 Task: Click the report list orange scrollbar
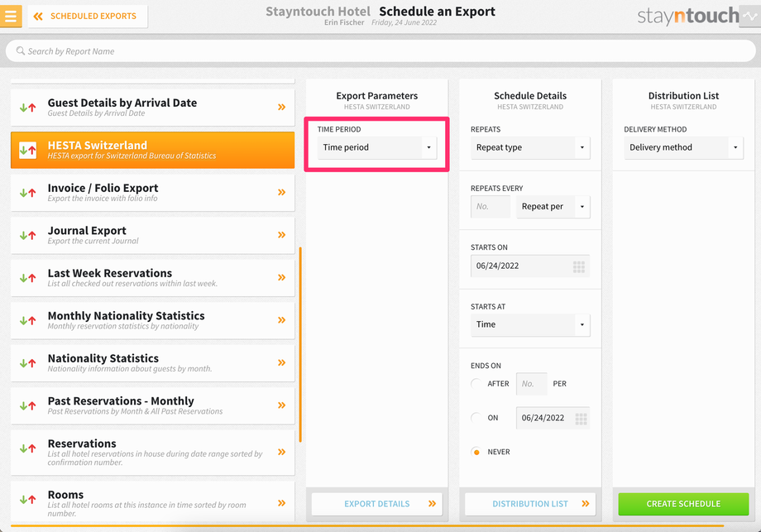[x=300, y=345]
